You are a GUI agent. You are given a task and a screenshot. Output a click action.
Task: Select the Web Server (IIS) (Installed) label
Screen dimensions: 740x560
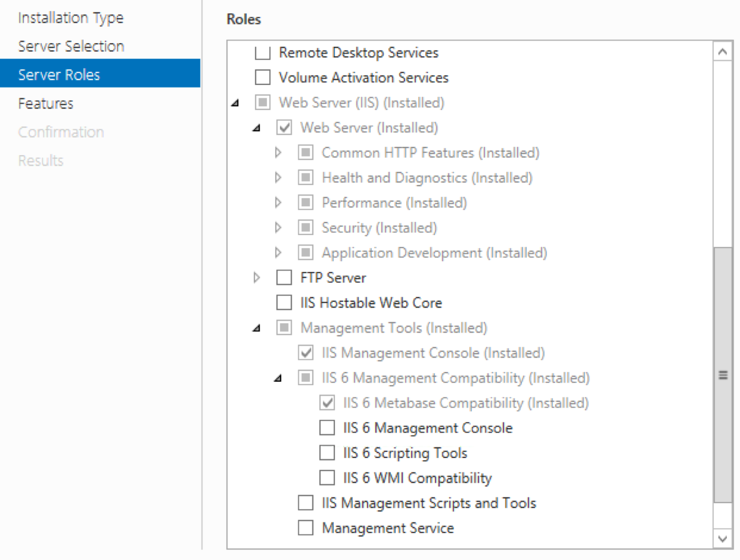(x=361, y=102)
